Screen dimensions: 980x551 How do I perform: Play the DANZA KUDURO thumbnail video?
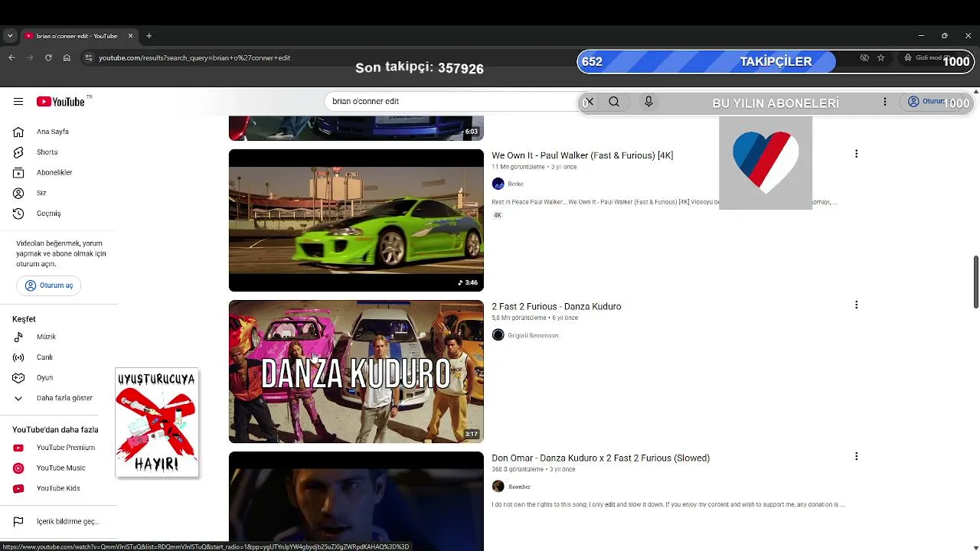click(356, 372)
